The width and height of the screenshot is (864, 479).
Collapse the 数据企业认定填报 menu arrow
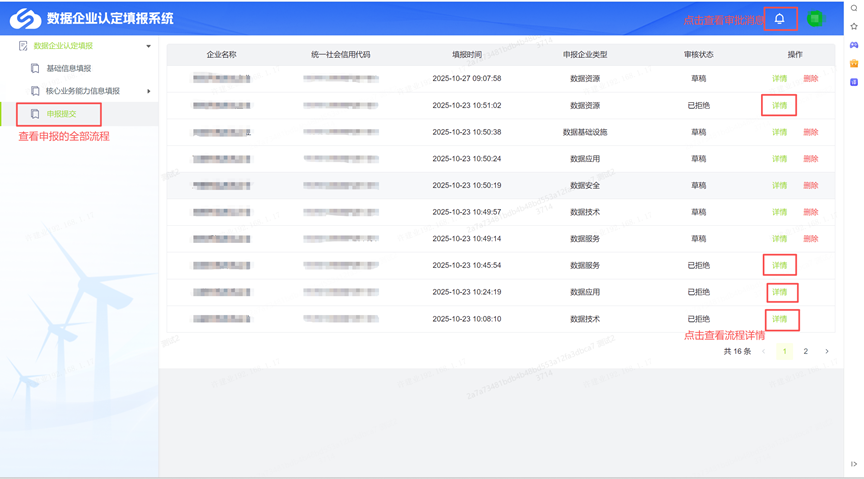[149, 46]
